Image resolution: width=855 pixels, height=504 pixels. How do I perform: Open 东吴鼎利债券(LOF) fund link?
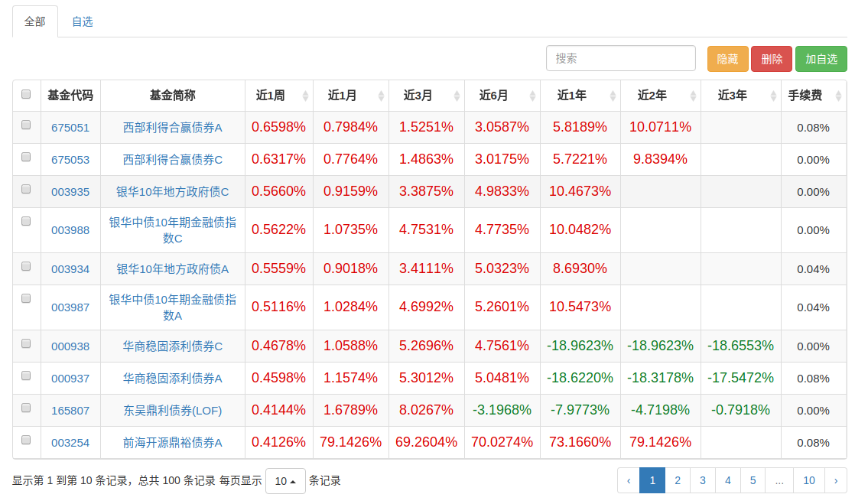pos(172,411)
